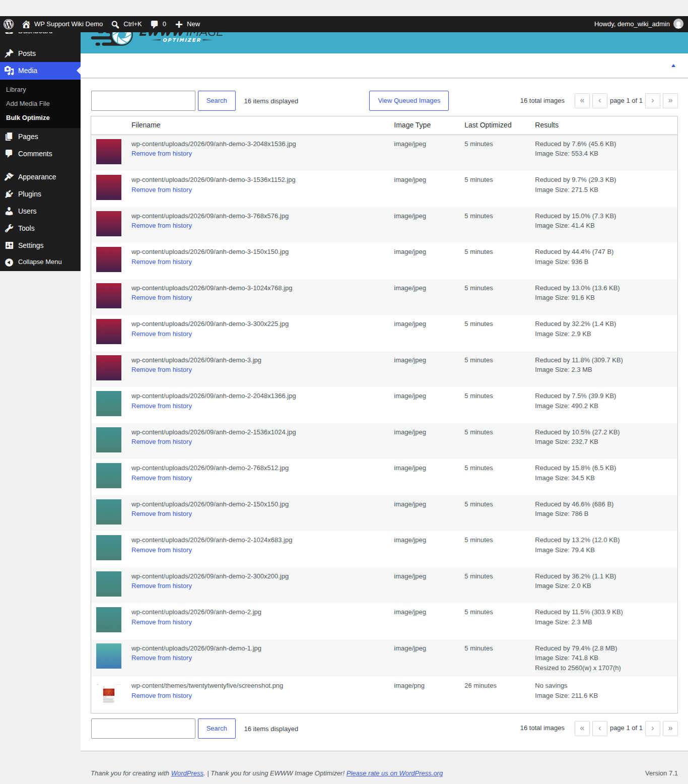
Task: Click the Settings sliders icon
Action: pos(9,245)
